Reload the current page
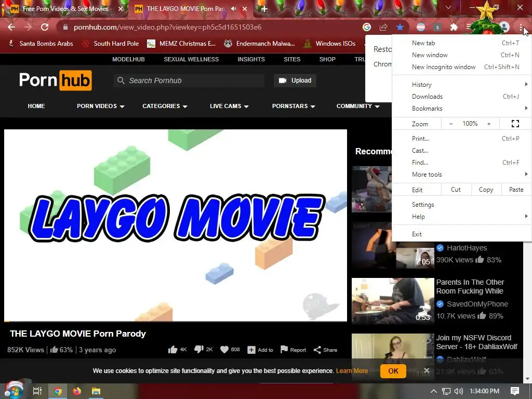532x399 pixels. point(45,27)
